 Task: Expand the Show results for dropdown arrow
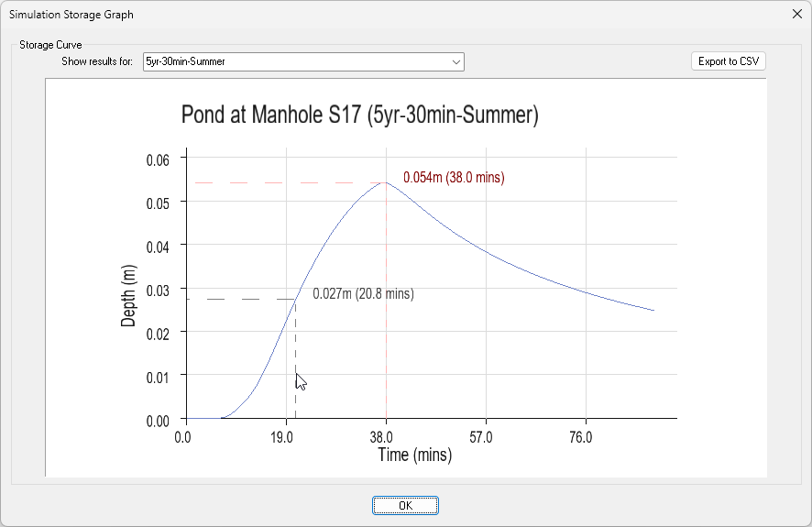tap(455, 61)
